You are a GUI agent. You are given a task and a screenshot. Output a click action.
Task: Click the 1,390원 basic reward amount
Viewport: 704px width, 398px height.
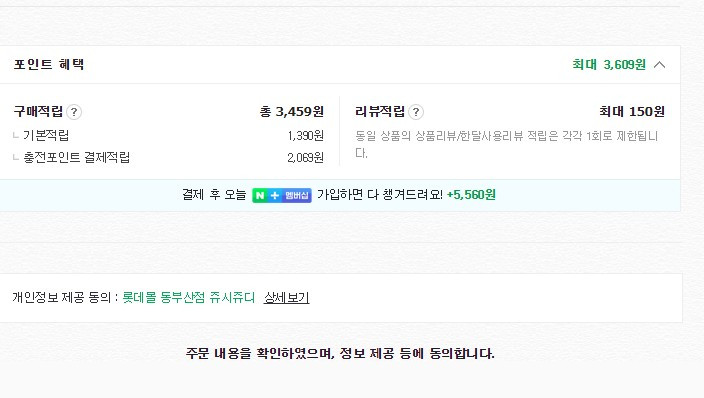click(305, 136)
